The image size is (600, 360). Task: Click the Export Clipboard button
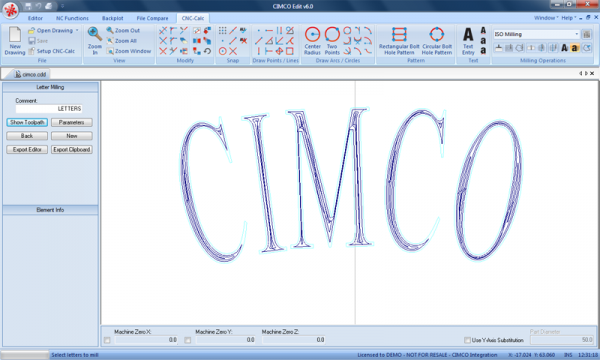point(72,150)
